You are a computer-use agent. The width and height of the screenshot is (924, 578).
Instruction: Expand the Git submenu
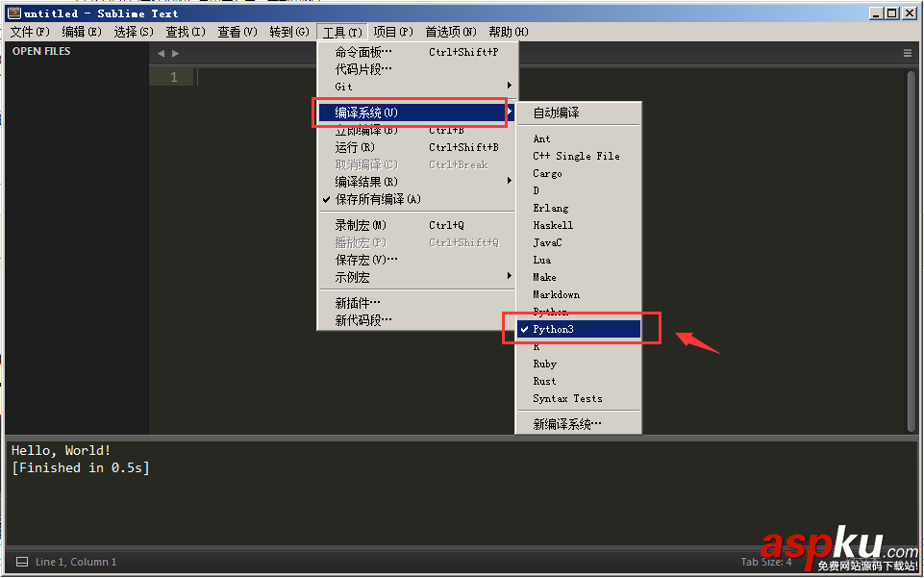click(x=416, y=87)
